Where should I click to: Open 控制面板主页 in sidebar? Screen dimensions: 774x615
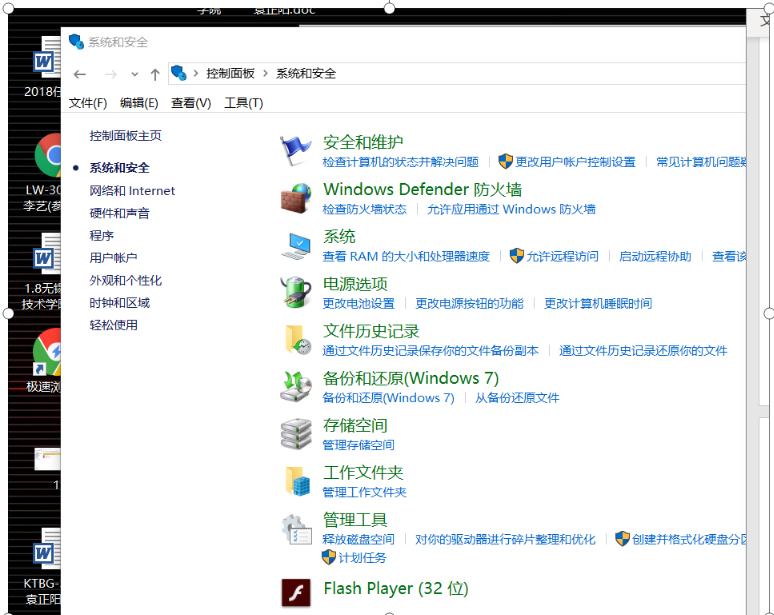pos(125,136)
